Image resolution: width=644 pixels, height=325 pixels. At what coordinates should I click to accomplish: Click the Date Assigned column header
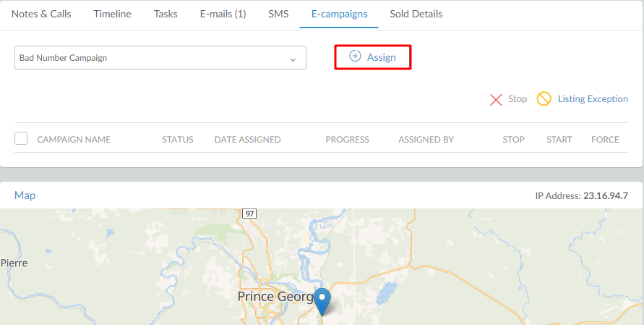point(248,140)
